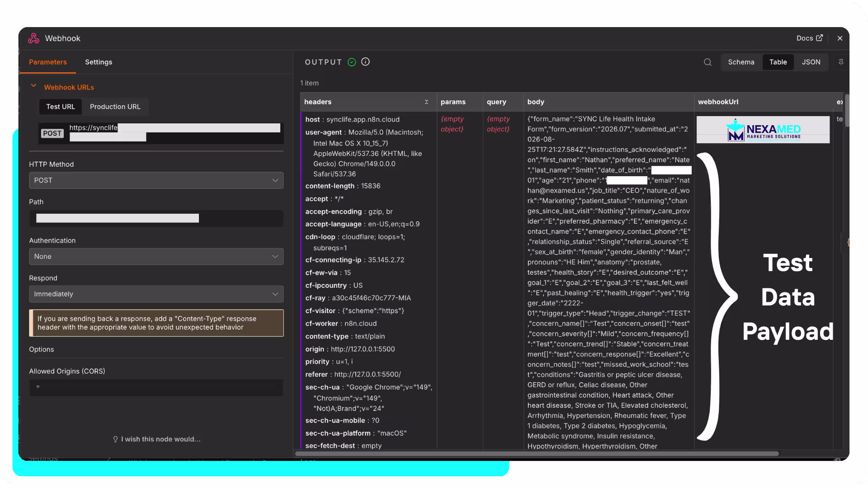
Task: Click the query empty object cell
Action: 498,124
